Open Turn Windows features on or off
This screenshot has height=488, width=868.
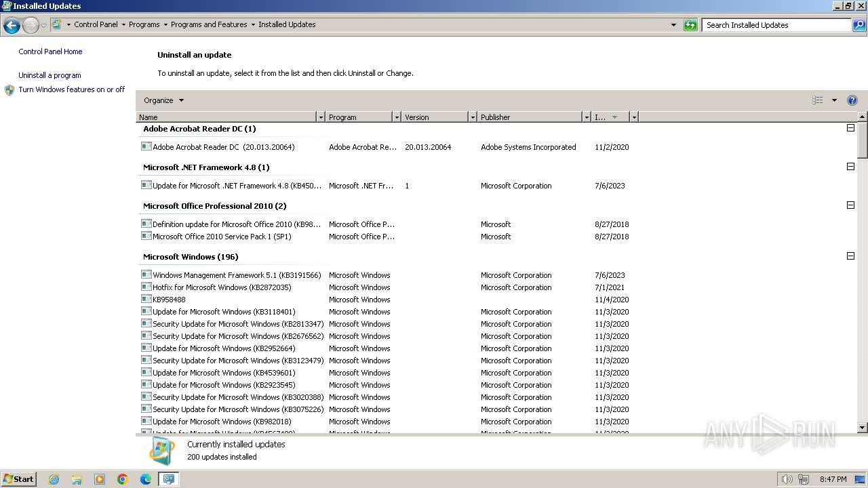click(72, 89)
